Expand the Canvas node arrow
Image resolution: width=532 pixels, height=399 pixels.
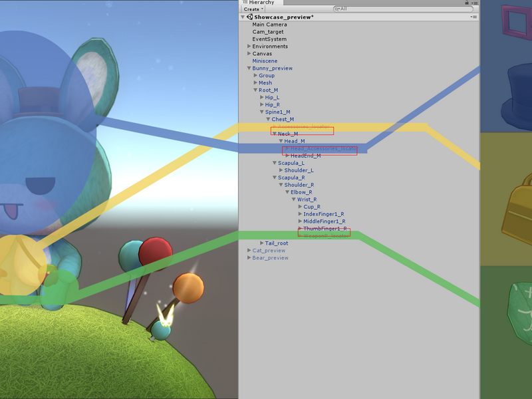249,53
